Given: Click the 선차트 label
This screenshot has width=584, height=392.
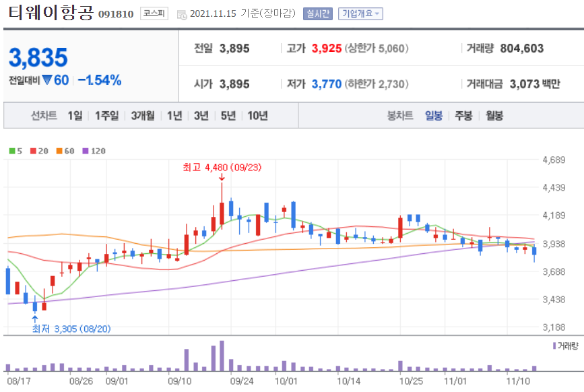Looking at the screenshot, I should tap(44, 116).
